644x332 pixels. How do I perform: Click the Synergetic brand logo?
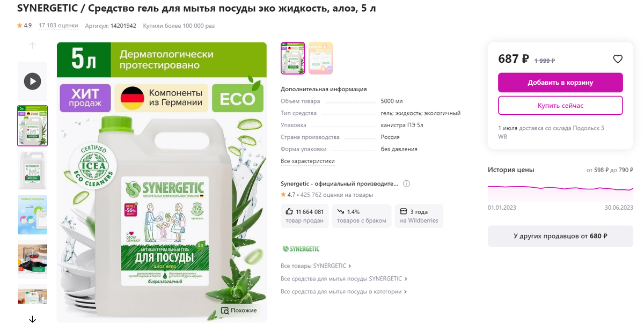point(301,249)
